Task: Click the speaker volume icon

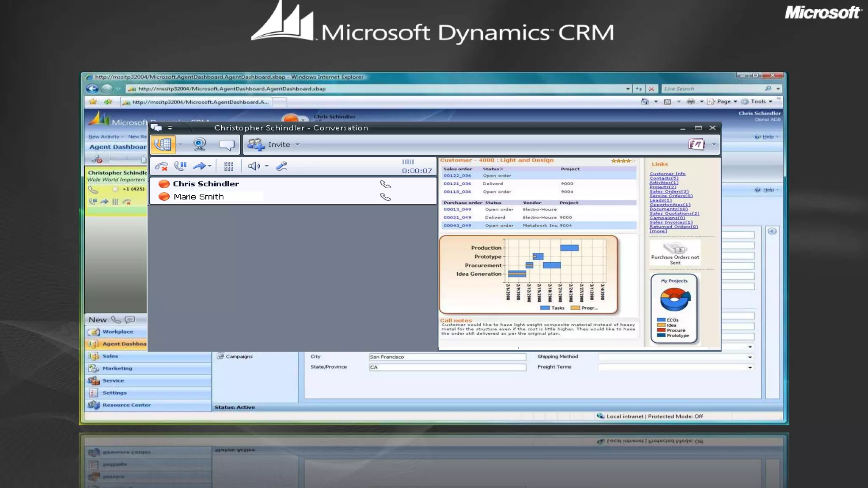Action: tap(254, 166)
